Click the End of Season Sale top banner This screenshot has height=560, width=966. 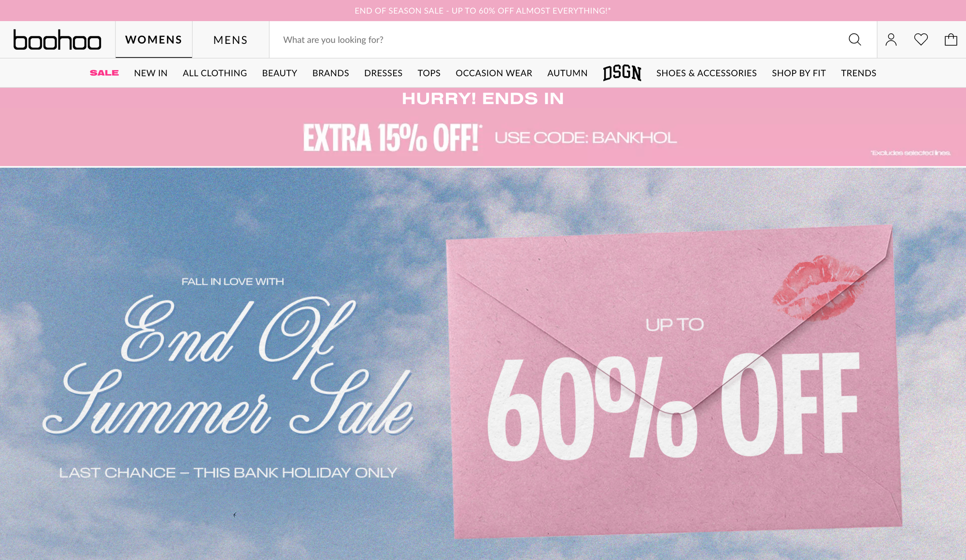coord(483,11)
